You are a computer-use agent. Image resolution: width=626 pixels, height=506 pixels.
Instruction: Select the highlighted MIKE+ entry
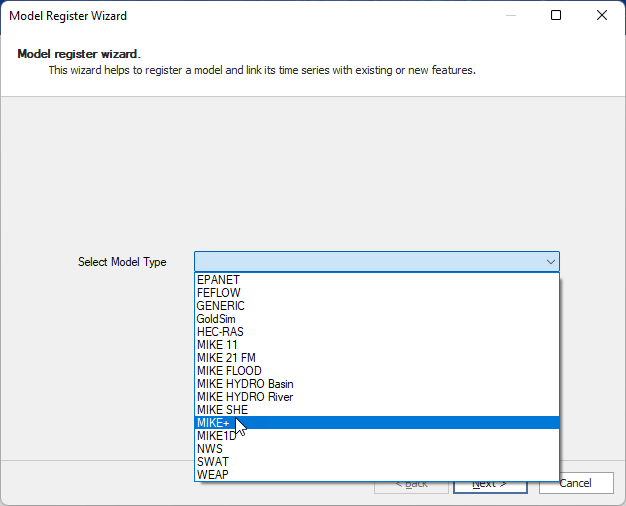coord(377,423)
